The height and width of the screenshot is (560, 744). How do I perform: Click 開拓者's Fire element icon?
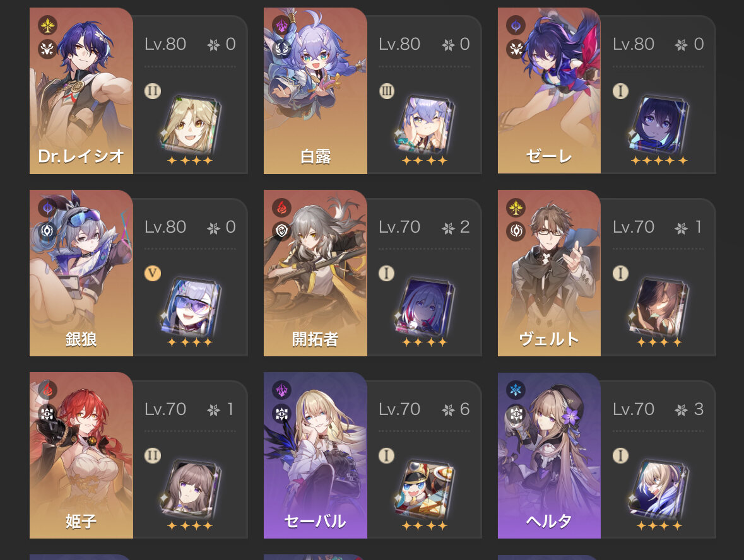point(281,207)
